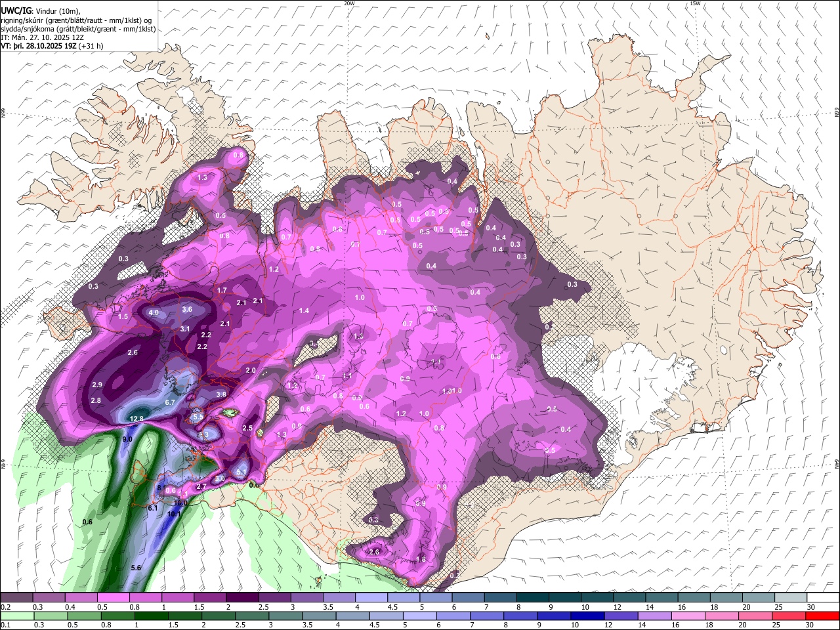The image size is (840, 630).
Task: Click the 'slydda/snjókoma' legend description line
Action: [x=78, y=29]
